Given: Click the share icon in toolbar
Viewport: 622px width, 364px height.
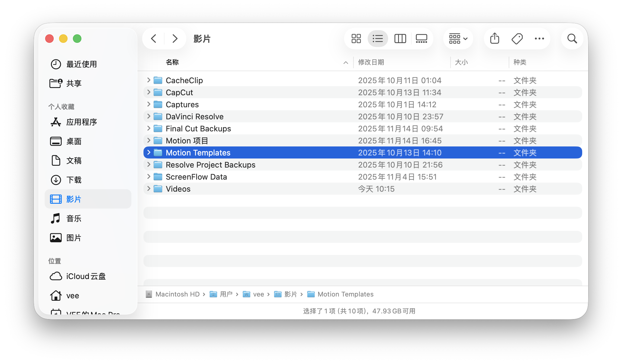Looking at the screenshot, I should click(495, 39).
